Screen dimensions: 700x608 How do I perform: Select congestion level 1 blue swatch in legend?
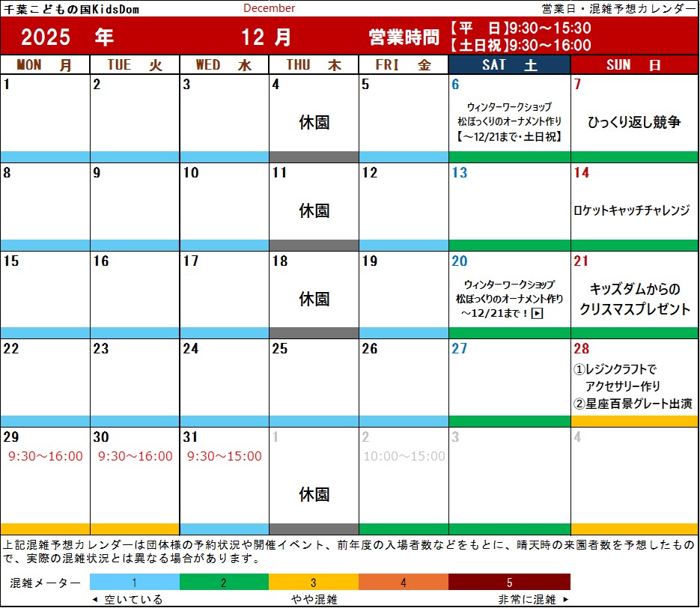pos(135,582)
